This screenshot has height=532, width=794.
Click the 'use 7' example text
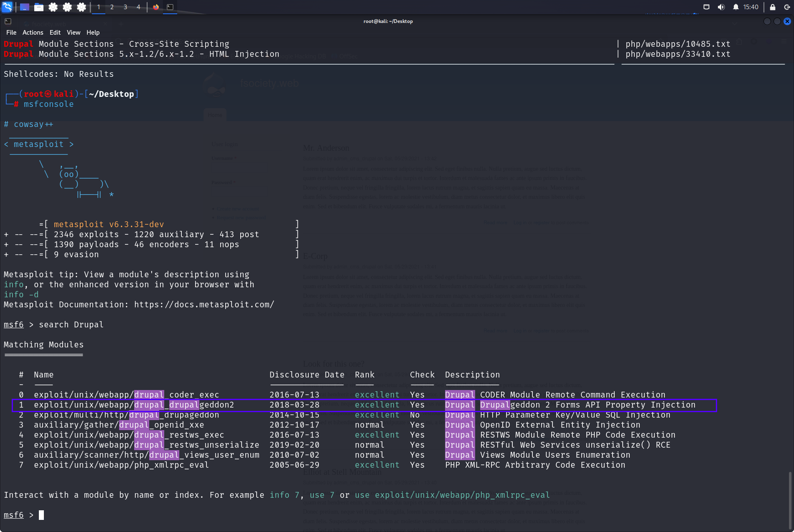coord(322,495)
